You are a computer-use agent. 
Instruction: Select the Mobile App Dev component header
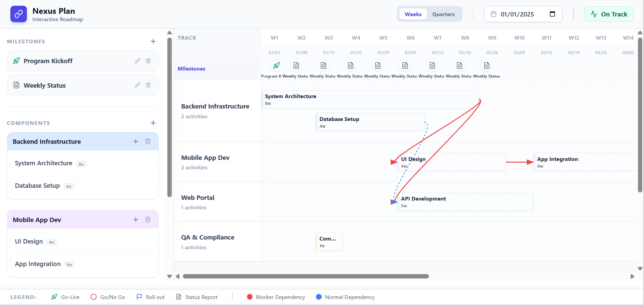pyautogui.click(x=83, y=220)
